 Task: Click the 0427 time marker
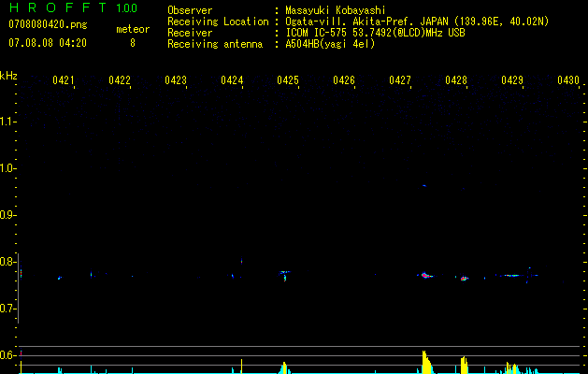tap(400, 80)
